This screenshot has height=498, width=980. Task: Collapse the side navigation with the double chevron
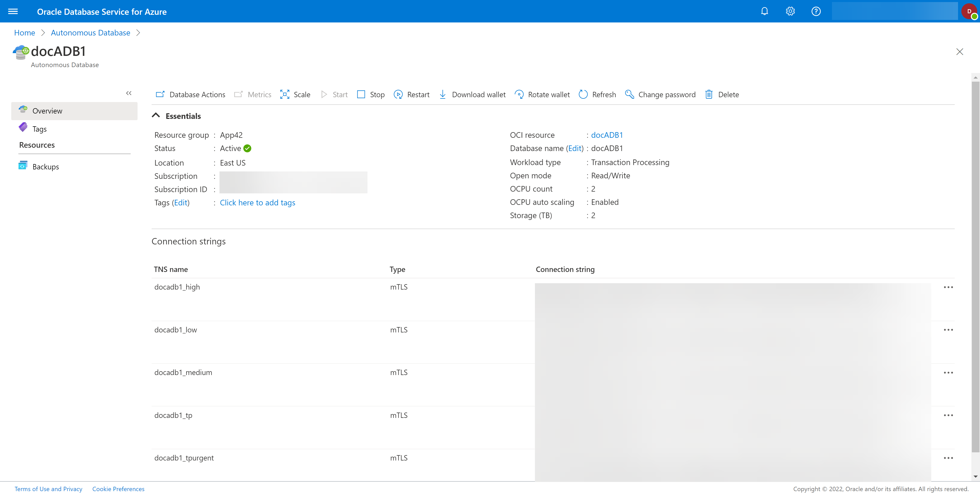click(x=129, y=93)
